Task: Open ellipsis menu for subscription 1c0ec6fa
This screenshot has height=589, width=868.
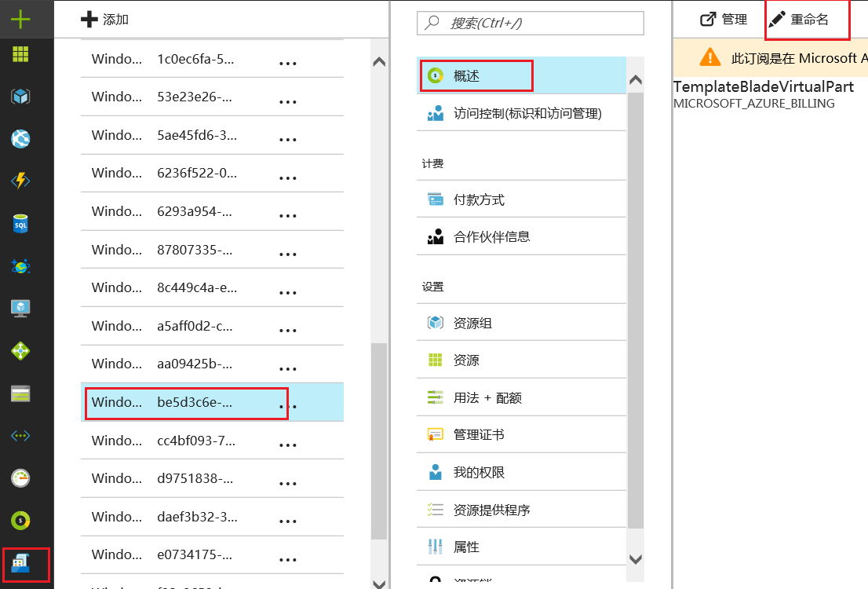Action: pyautogui.click(x=288, y=63)
